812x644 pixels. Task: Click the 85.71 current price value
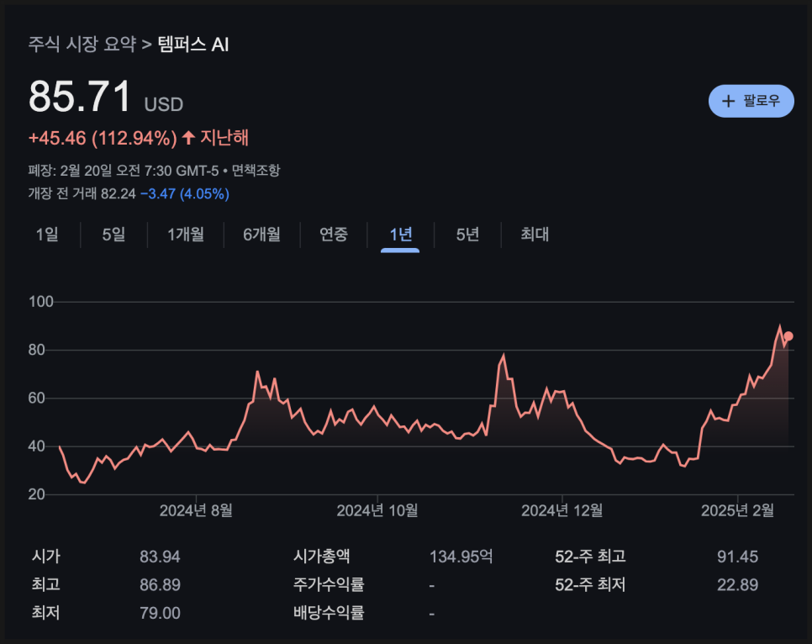pos(80,97)
